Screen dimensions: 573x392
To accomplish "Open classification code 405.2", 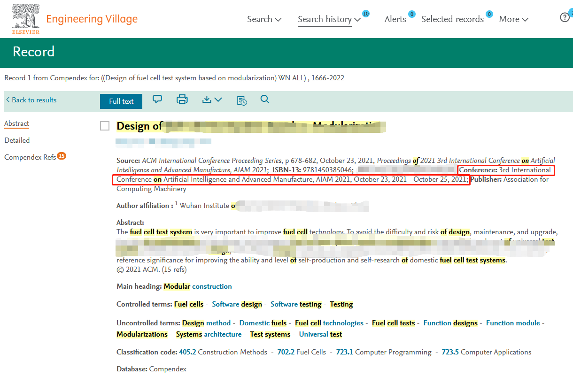I will tap(187, 352).
